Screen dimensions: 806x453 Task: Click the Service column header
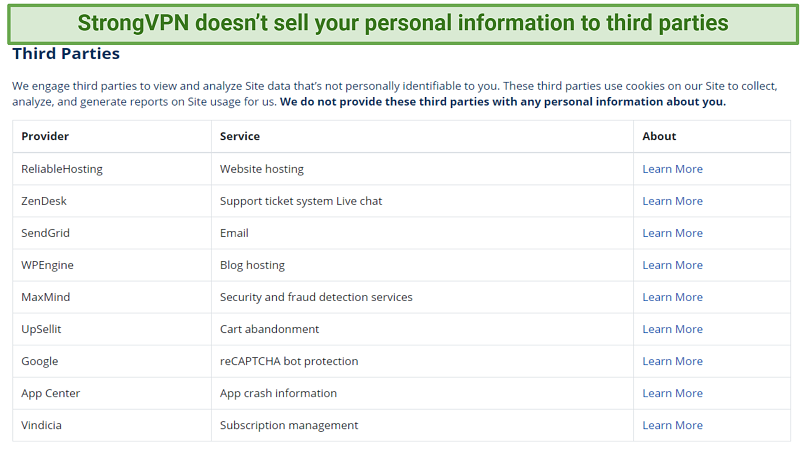(240, 136)
